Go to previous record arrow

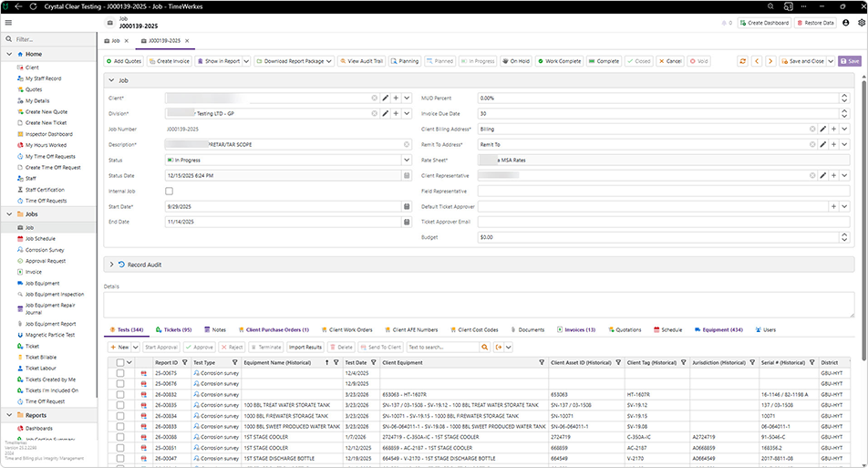pyautogui.click(x=757, y=61)
